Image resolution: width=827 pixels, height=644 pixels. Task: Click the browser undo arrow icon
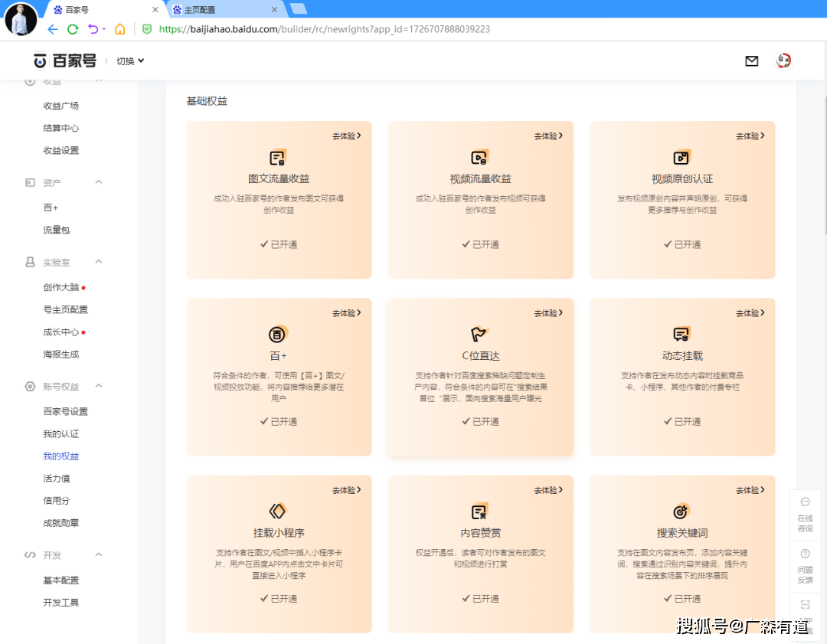tap(93, 29)
